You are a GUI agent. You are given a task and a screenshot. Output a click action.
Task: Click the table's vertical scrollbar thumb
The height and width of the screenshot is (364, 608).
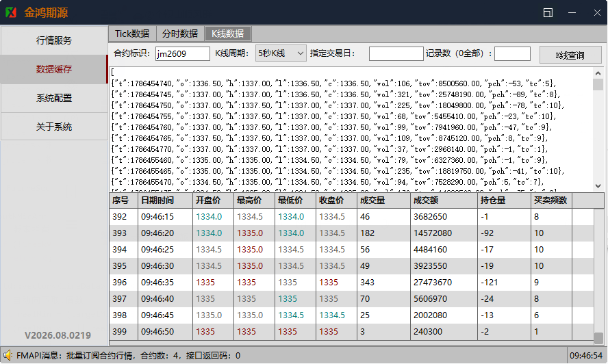598,338
